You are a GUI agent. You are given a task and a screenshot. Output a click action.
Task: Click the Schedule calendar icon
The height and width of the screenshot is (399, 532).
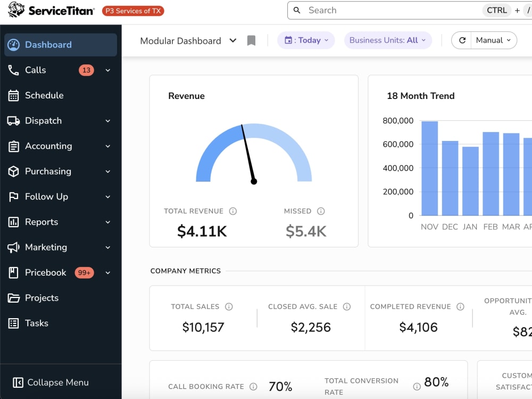click(14, 95)
